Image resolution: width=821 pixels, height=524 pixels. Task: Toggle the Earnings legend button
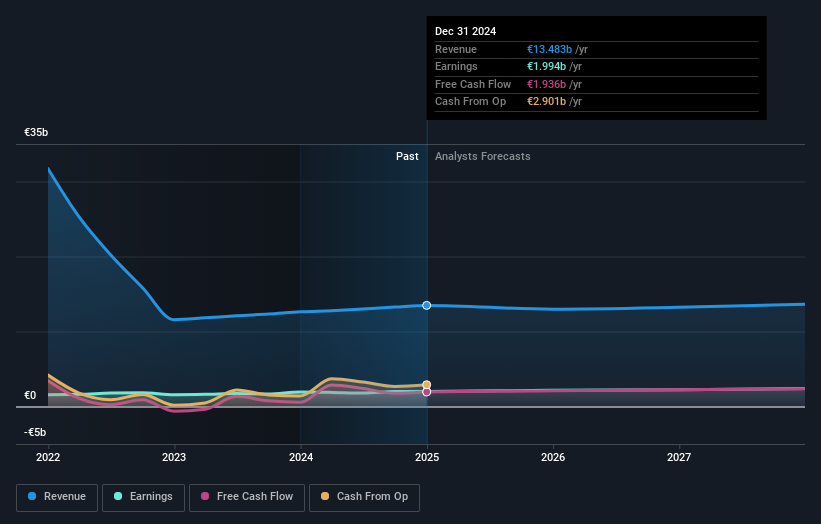pos(143,497)
